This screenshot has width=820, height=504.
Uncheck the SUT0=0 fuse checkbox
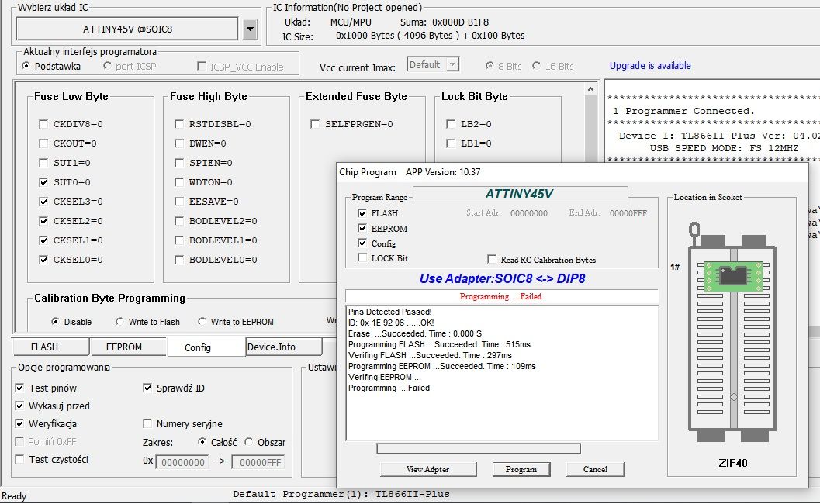[43, 182]
